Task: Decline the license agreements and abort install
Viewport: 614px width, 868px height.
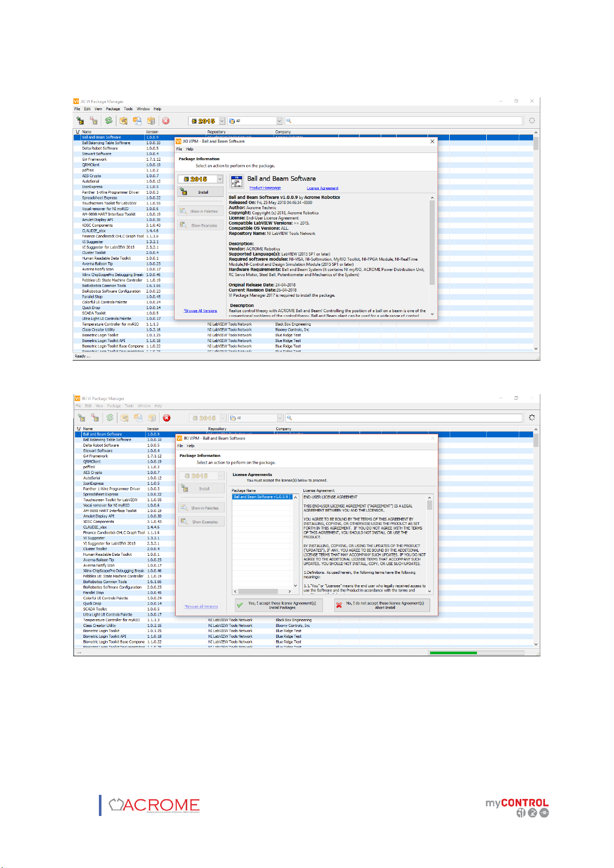Action: pos(382,605)
